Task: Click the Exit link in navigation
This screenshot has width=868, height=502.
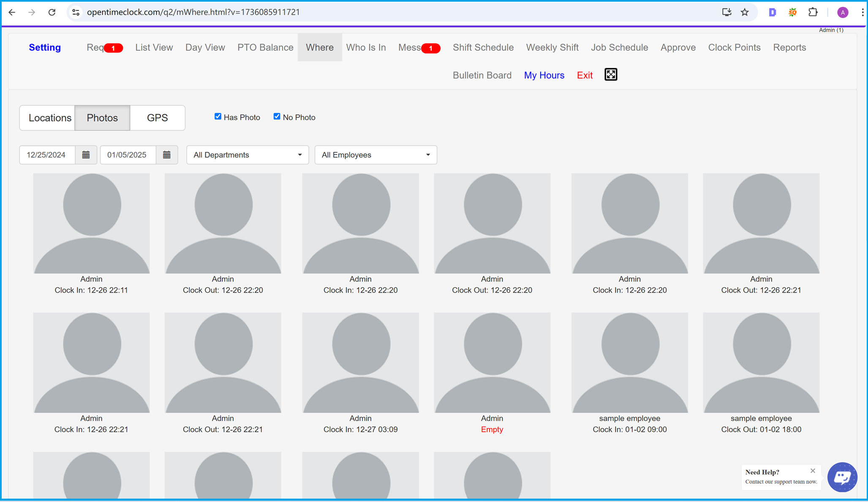Action: click(584, 75)
